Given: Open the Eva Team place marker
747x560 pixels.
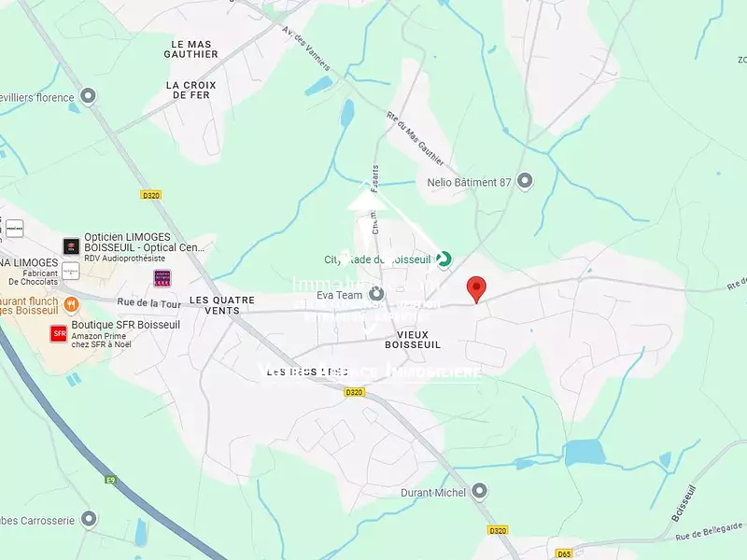Looking at the screenshot, I should [377, 294].
